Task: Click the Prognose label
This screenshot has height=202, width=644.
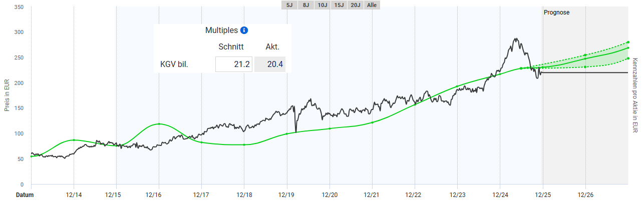Action: (x=556, y=12)
